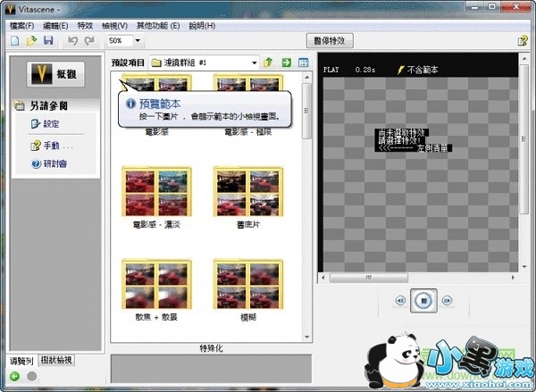Click the new file icon
This screenshot has width=536, height=392.
pos(15,41)
